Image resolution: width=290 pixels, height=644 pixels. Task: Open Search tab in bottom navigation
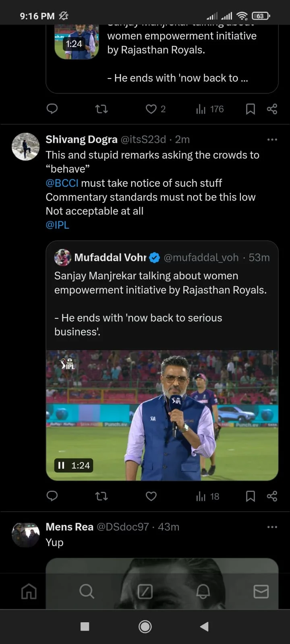(x=87, y=592)
